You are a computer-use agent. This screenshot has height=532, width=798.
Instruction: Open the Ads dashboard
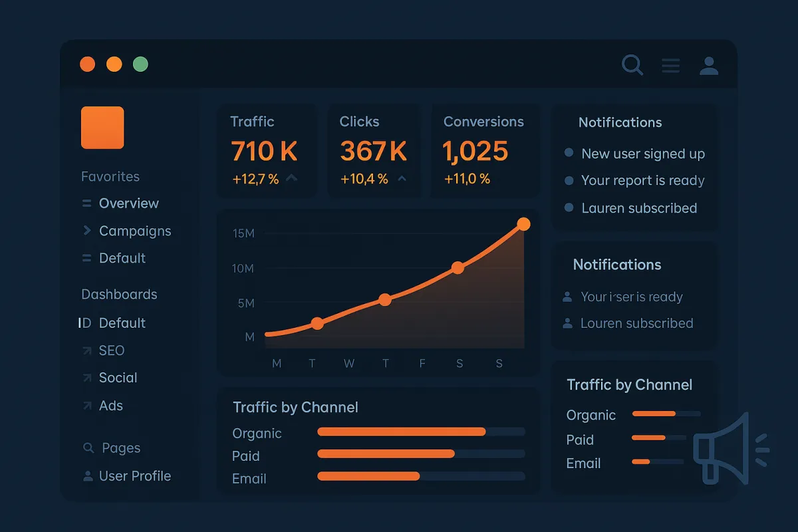pyautogui.click(x=111, y=406)
